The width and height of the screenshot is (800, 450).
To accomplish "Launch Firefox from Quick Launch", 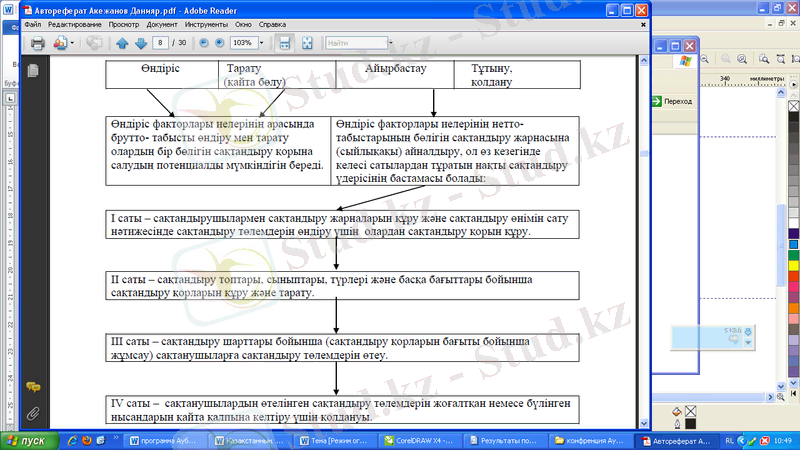I will click(87, 440).
